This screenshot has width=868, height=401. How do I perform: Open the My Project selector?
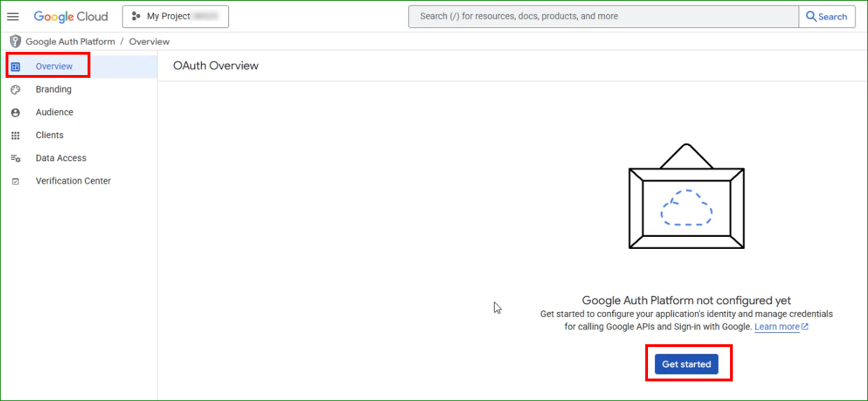[175, 16]
